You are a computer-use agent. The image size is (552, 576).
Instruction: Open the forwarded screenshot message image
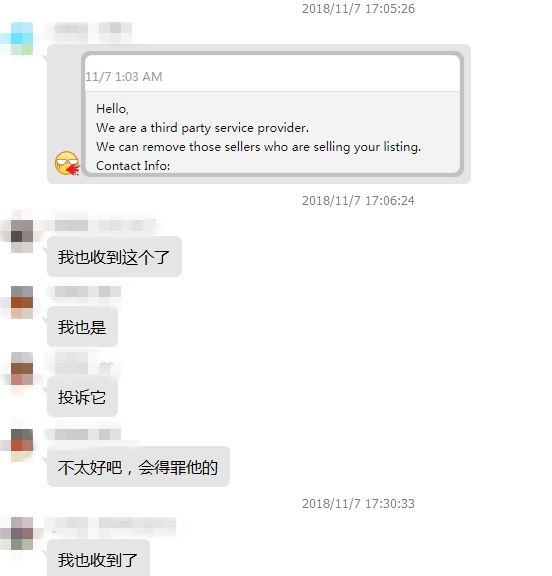tap(272, 114)
